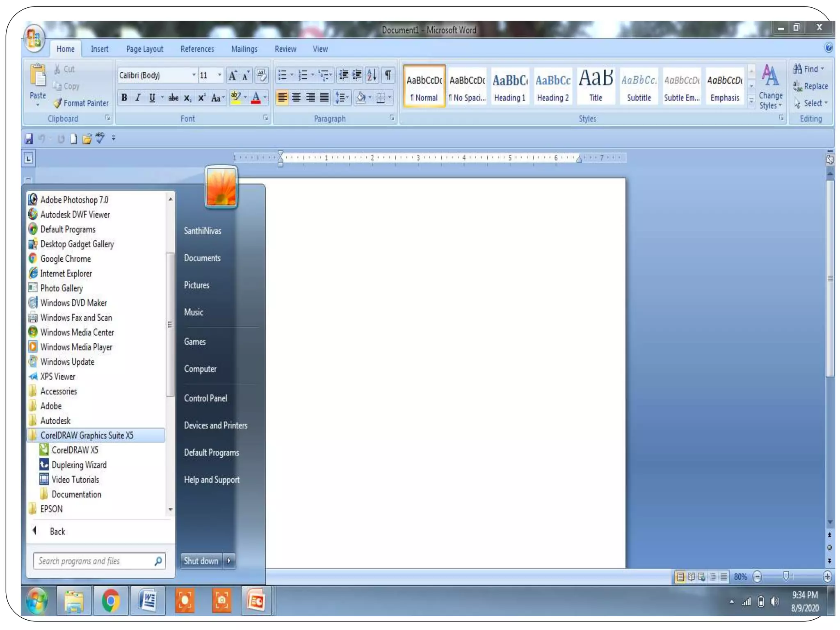The width and height of the screenshot is (840, 630).
Task: Click the bullets list icon
Action: 283,75
